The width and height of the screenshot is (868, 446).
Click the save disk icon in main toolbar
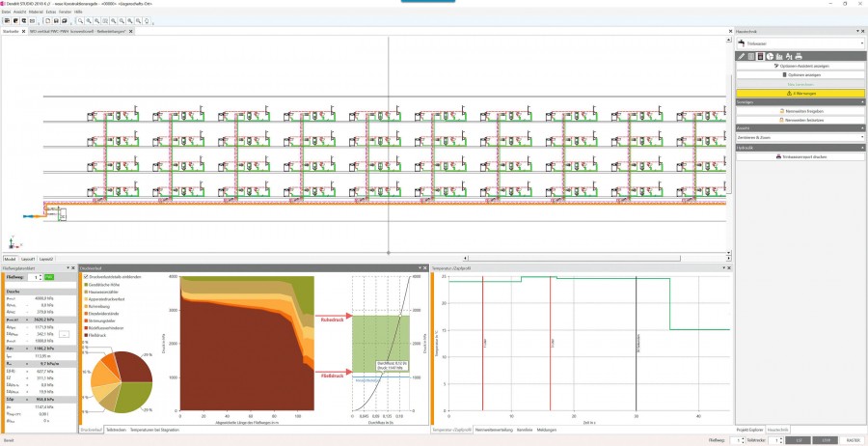[x=57, y=21]
